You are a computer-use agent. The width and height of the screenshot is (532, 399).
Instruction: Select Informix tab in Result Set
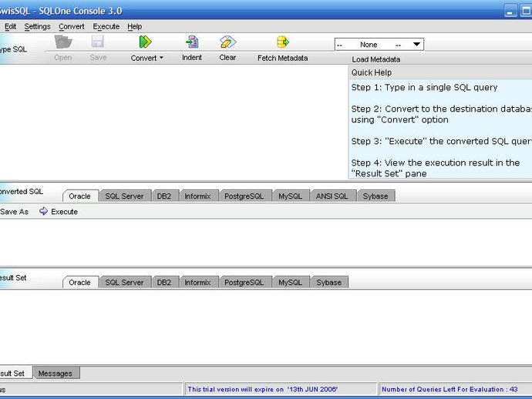pos(198,282)
